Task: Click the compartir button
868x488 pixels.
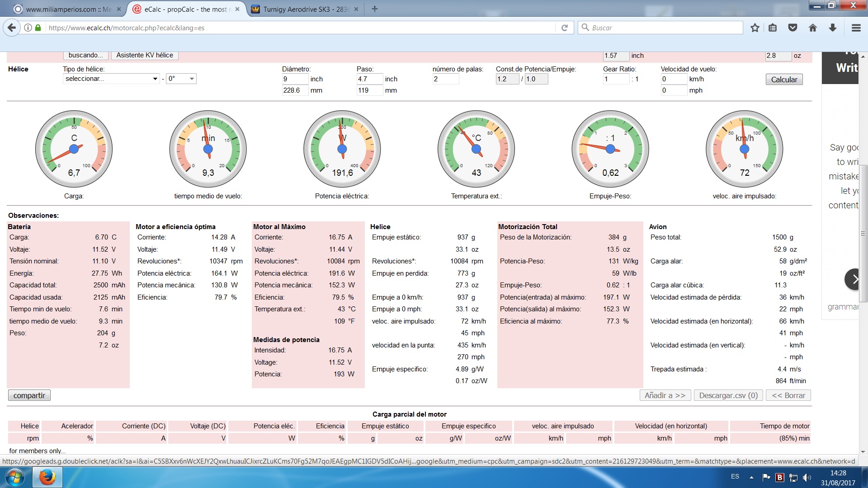Action: (29, 395)
